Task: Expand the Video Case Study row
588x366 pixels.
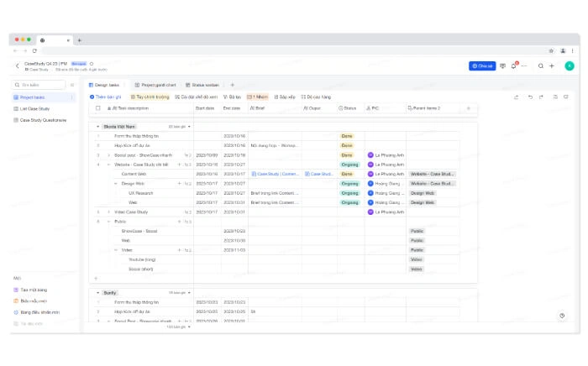Action: (x=108, y=212)
